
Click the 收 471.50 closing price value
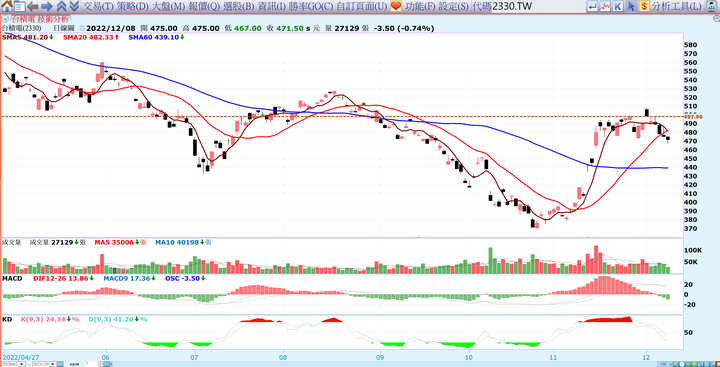[285, 28]
